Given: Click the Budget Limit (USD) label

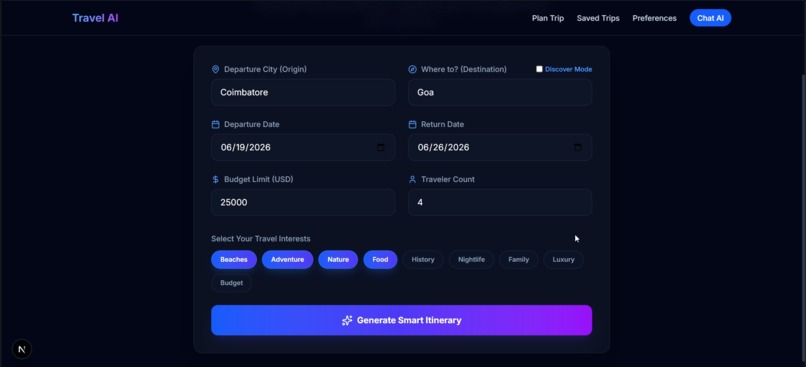Looking at the screenshot, I should pos(259,179).
